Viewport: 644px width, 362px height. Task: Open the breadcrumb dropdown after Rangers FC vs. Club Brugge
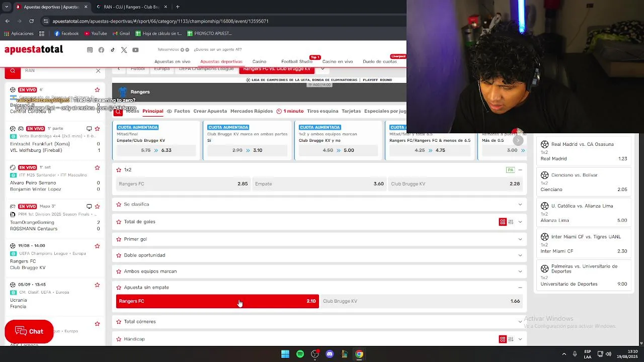322,69
